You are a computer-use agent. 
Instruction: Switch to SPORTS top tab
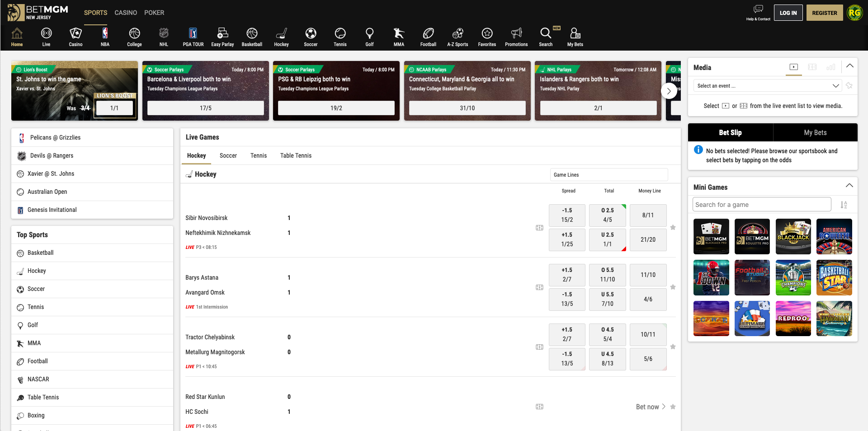pyautogui.click(x=95, y=13)
